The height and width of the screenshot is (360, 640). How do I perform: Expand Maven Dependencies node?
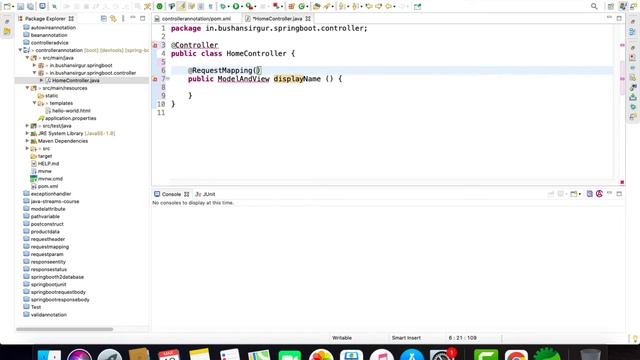click(x=27, y=141)
